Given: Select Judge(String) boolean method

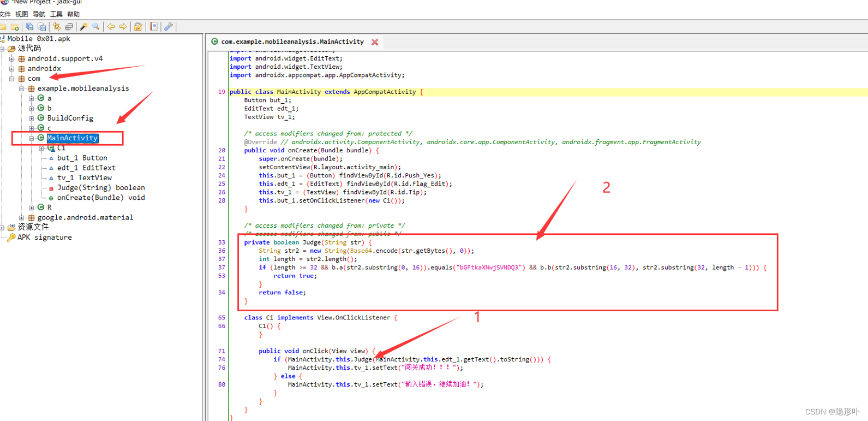Looking at the screenshot, I should pyautogui.click(x=101, y=188).
